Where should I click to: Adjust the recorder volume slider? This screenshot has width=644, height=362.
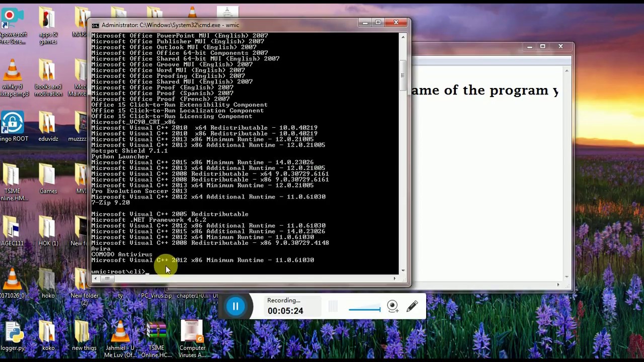(x=364, y=309)
